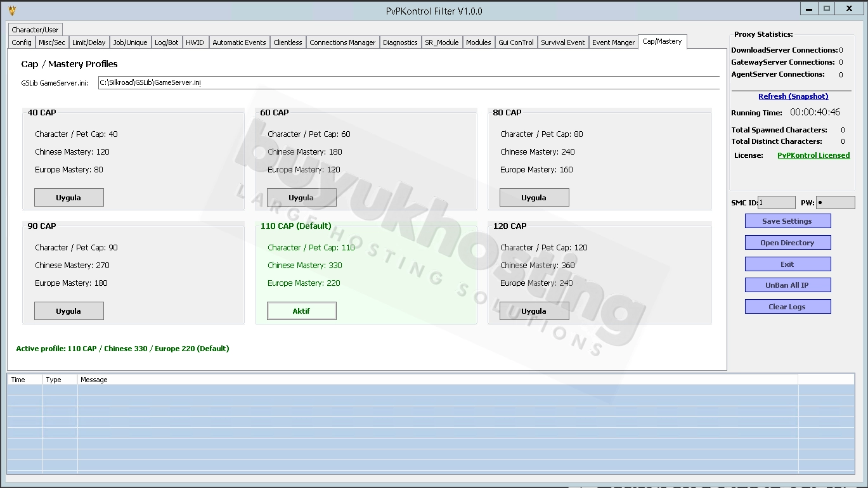Click the PvPKontrol app icon in title bar

click(x=12, y=10)
